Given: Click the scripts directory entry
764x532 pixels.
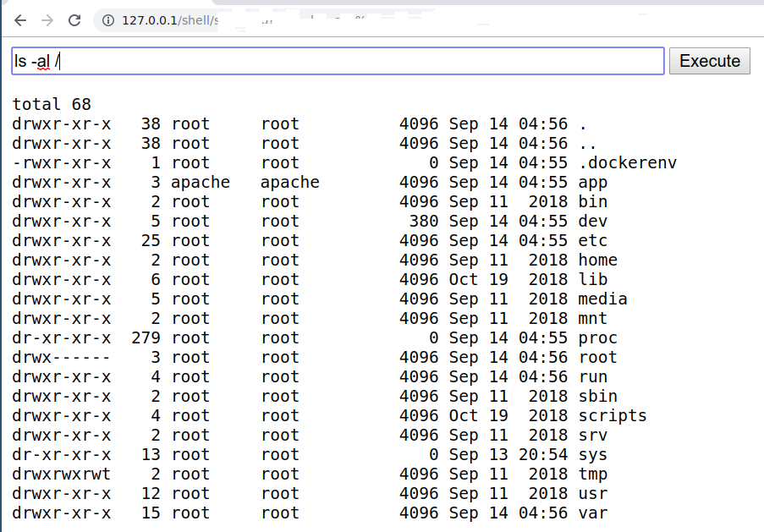Looking at the screenshot, I should pyautogui.click(x=613, y=416).
